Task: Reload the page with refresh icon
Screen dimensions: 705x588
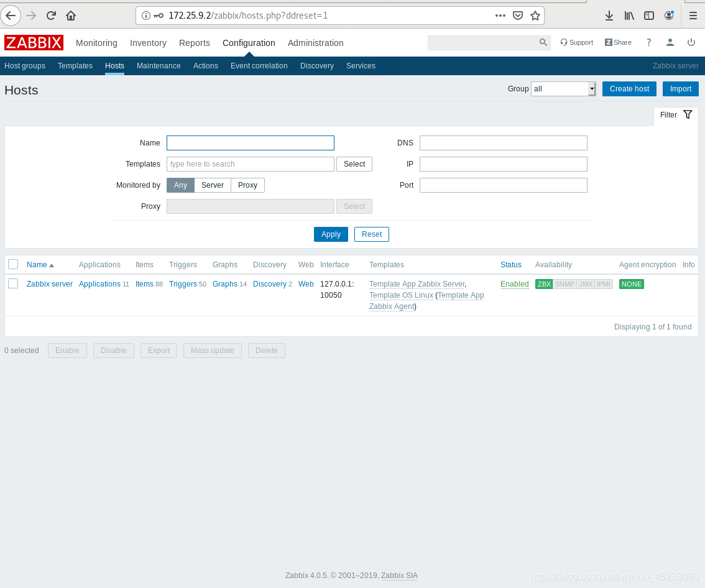Action: pos(51,16)
